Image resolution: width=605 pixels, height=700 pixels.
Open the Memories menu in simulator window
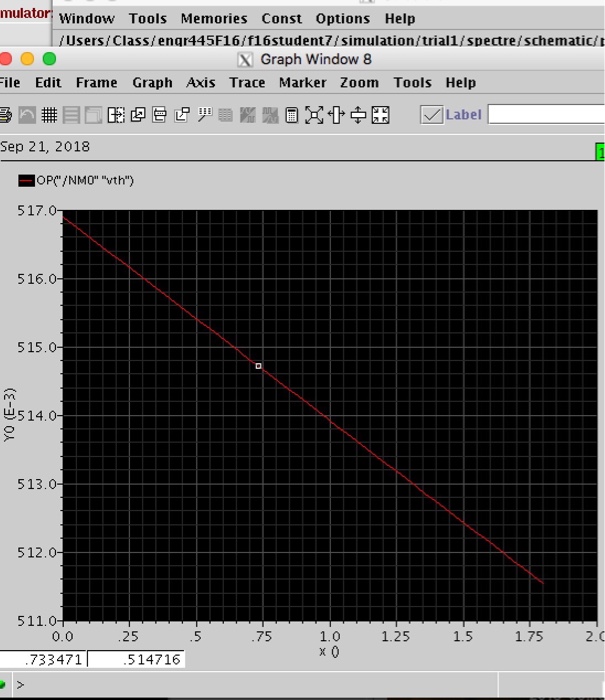(x=214, y=19)
